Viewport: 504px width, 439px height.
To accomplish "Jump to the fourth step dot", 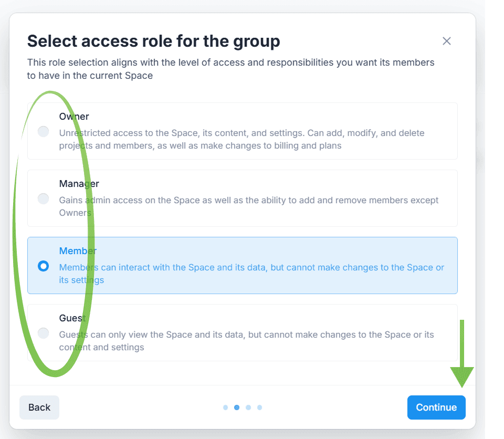I will point(259,407).
